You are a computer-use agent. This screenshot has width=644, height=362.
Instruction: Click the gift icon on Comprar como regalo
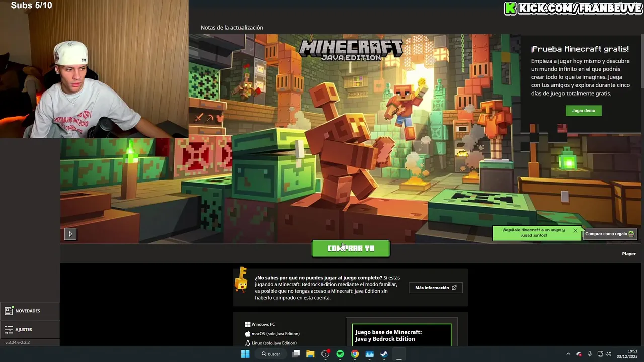click(x=631, y=234)
